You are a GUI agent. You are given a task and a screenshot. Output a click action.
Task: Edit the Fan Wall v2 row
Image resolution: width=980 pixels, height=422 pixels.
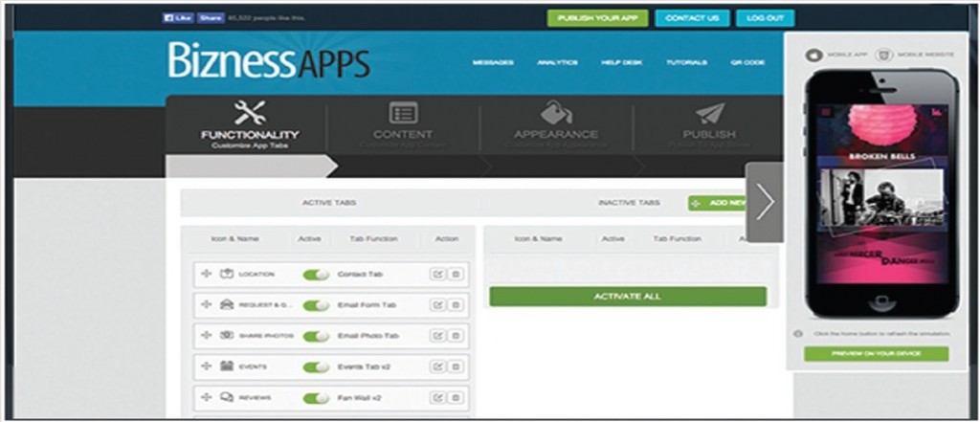point(438,398)
